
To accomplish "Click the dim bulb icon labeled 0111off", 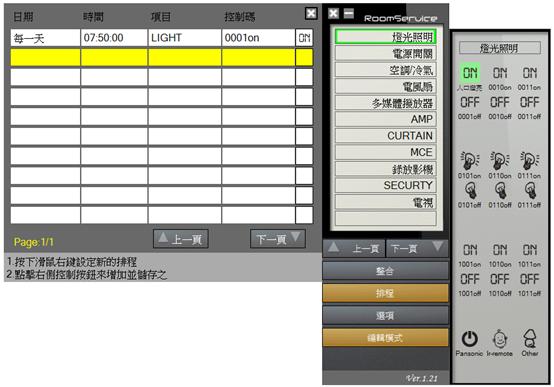I will click(529, 191).
